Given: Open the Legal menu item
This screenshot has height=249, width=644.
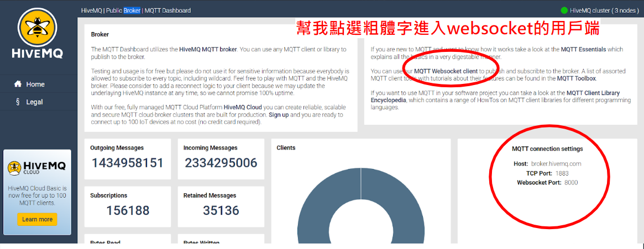Looking at the screenshot, I should (x=34, y=102).
